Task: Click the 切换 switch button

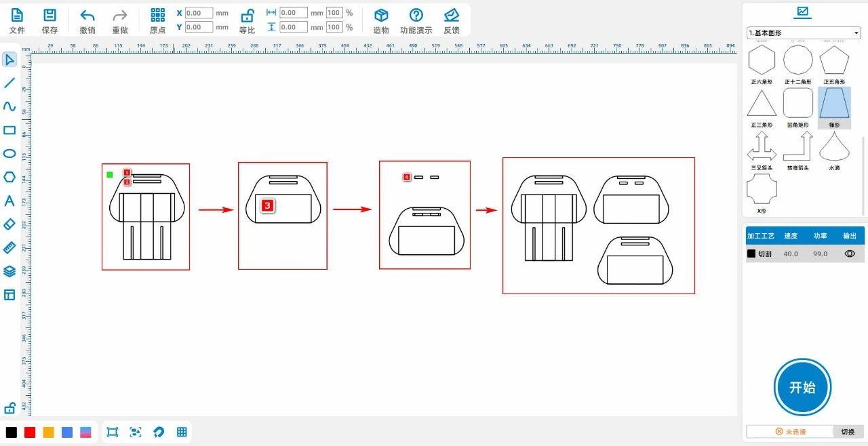Action: point(848,432)
